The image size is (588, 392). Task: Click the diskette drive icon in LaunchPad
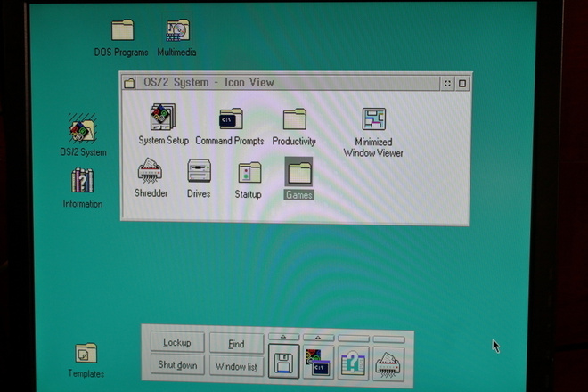(284, 362)
